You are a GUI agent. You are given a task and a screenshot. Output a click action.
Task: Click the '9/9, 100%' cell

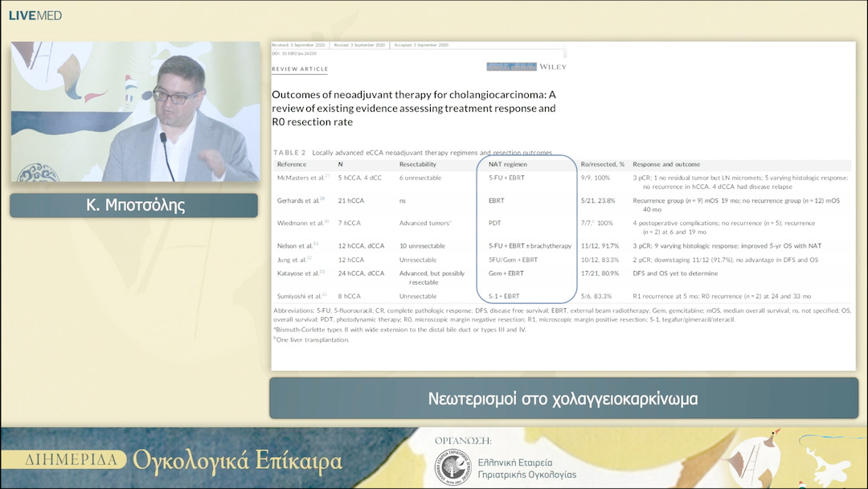coord(595,178)
